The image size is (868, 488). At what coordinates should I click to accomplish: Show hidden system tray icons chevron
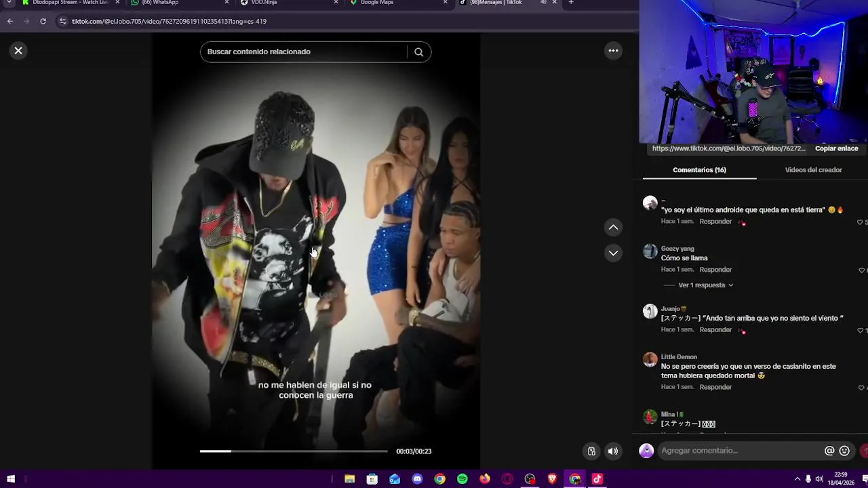(797, 479)
